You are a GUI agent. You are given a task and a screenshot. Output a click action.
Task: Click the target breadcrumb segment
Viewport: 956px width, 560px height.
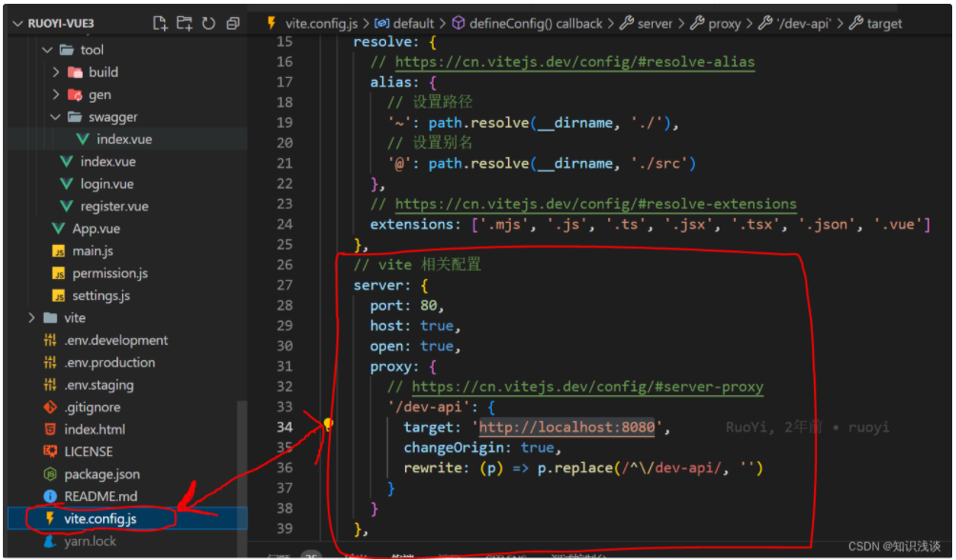[885, 24]
